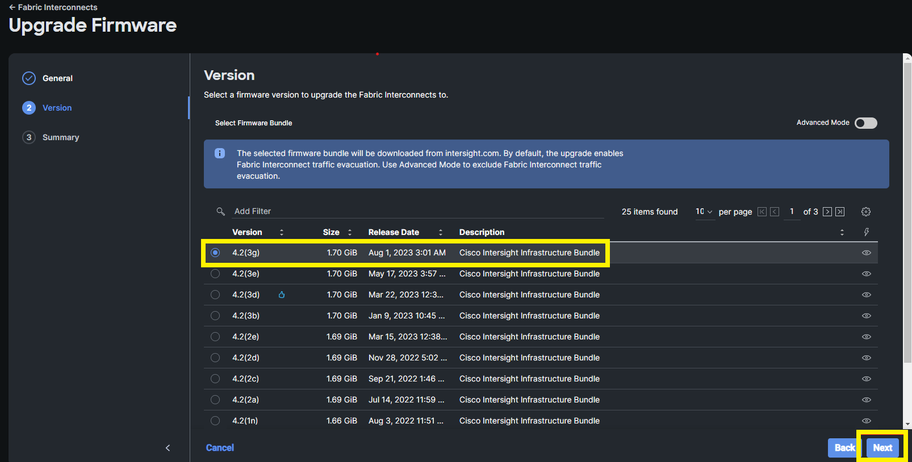Click the pin icon in table header
912x462 pixels.
(x=866, y=232)
